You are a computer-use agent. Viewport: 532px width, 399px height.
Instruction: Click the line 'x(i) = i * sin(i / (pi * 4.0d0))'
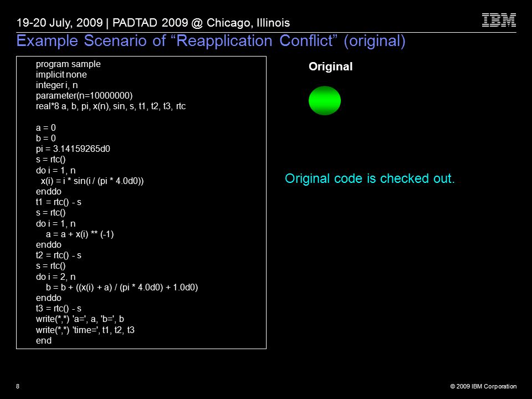[x=93, y=181]
